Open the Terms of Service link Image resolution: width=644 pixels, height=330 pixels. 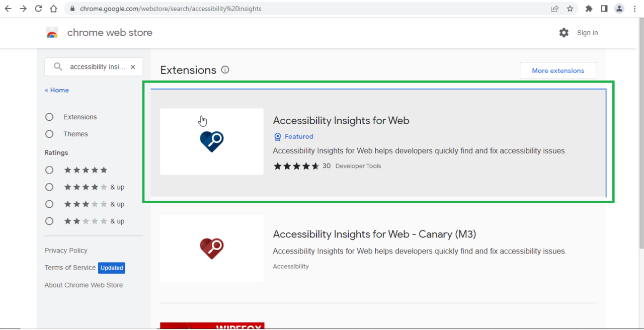[x=70, y=268]
